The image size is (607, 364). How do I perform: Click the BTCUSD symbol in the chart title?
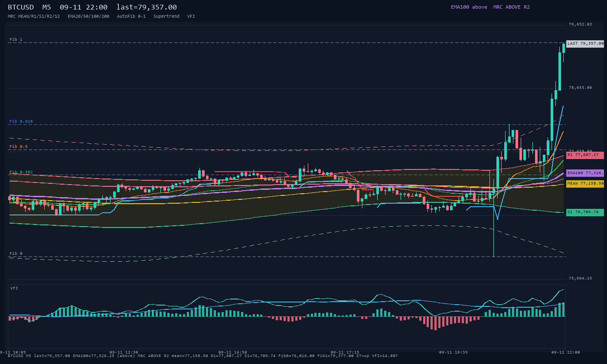click(x=21, y=7)
